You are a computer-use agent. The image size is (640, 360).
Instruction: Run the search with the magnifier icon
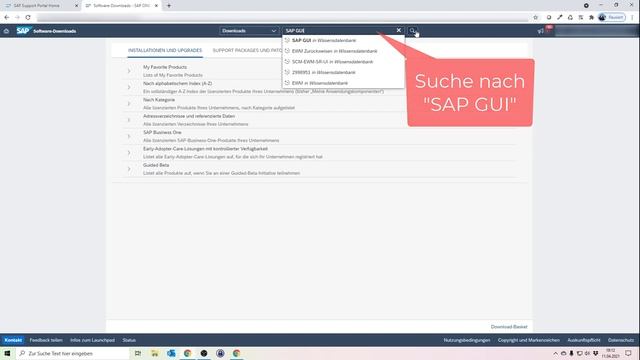tap(412, 31)
